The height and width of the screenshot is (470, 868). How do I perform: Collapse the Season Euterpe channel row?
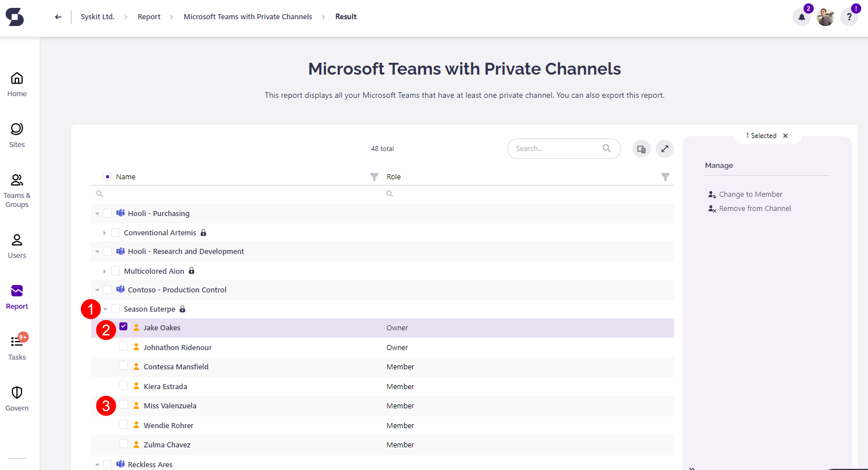[105, 308]
